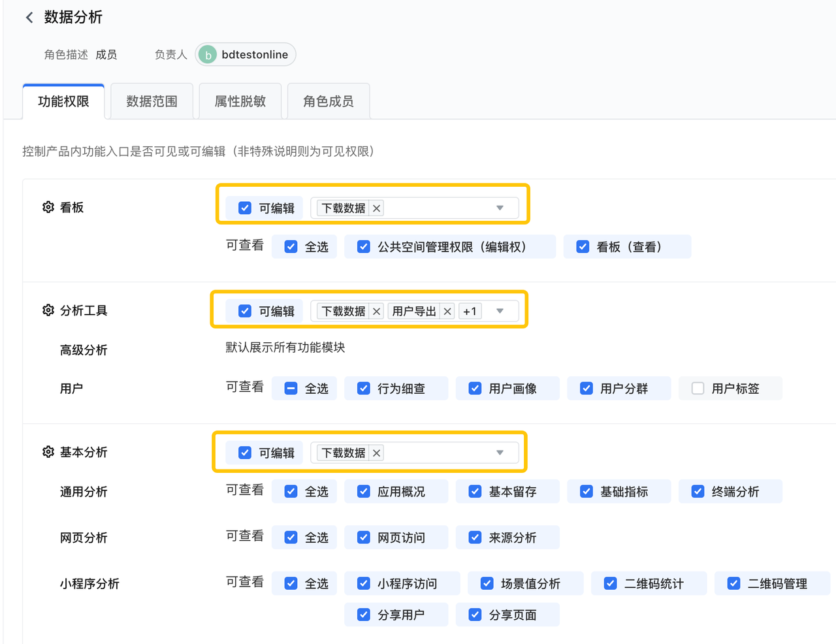This screenshot has width=836, height=644.
Task: Open the 角色成员 tab
Action: coord(328,101)
